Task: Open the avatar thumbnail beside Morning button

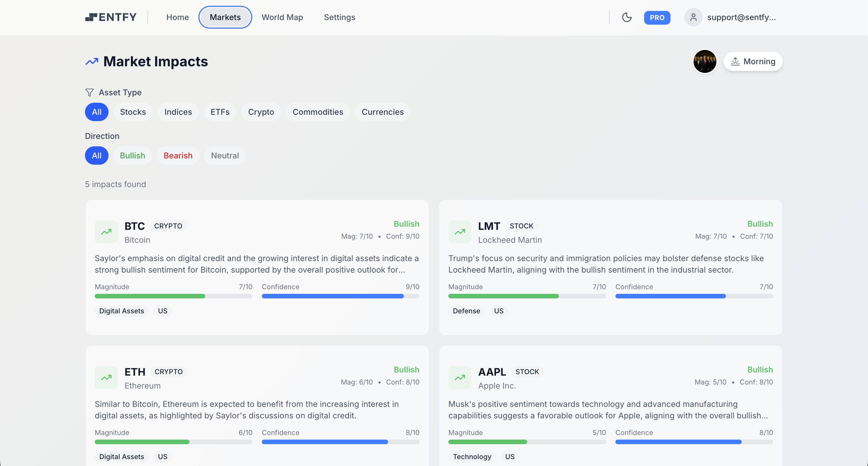Action: 705,61
